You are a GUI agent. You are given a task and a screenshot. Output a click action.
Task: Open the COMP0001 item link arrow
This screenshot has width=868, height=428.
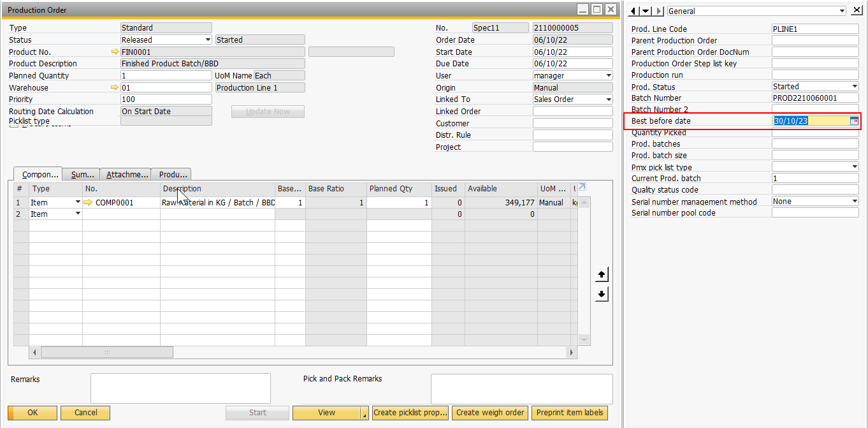(x=88, y=202)
